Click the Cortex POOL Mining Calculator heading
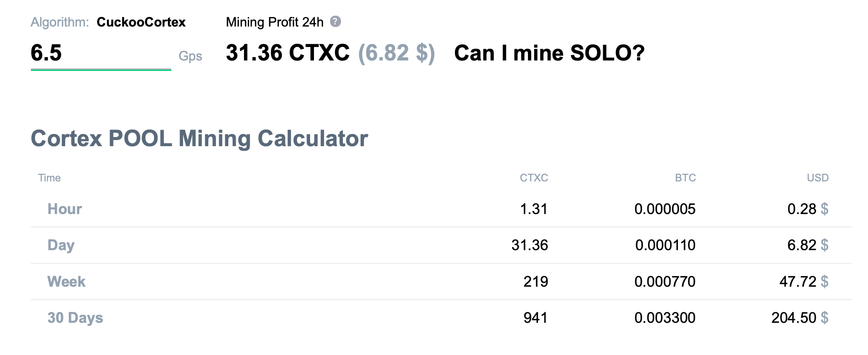This screenshot has height=355, width=868. [x=199, y=138]
